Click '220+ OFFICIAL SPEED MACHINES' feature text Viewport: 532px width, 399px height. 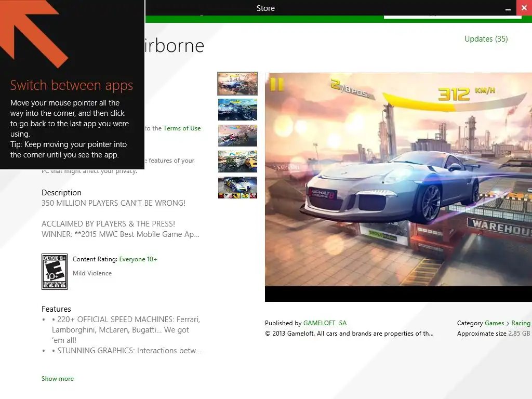point(126,329)
